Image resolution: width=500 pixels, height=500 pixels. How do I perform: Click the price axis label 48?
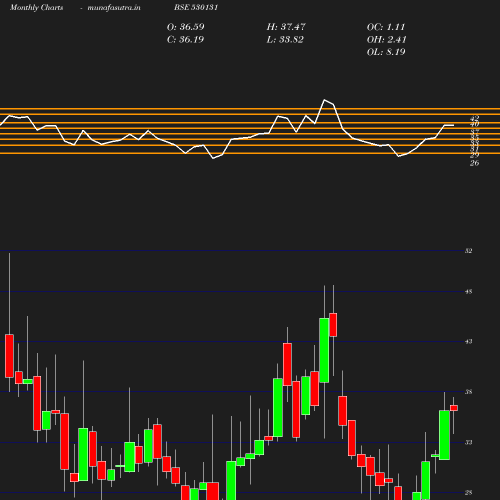click(x=469, y=292)
